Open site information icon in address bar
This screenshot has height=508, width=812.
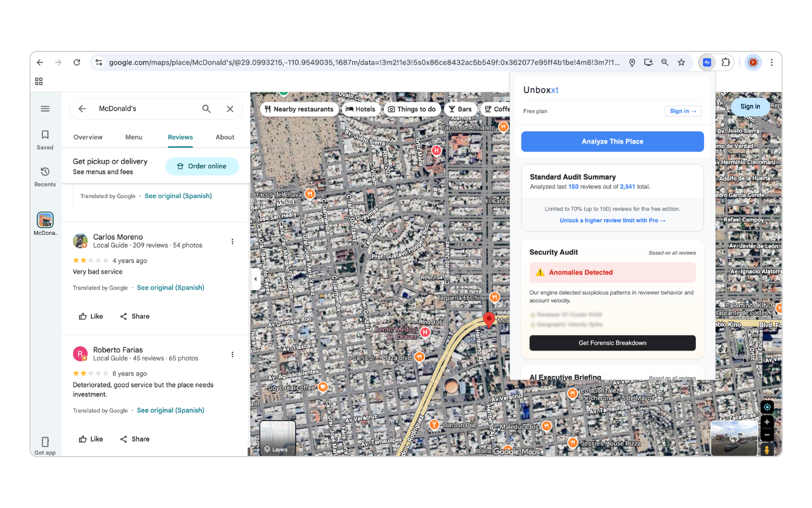coord(98,62)
